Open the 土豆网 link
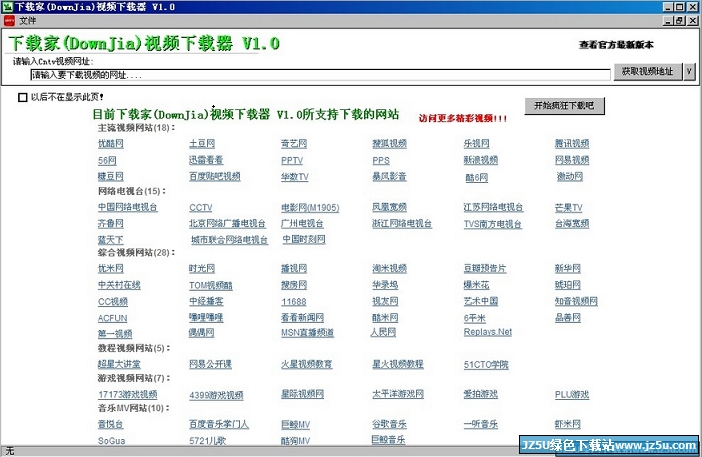The width and height of the screenshot is (702, 457). point(202,144)
